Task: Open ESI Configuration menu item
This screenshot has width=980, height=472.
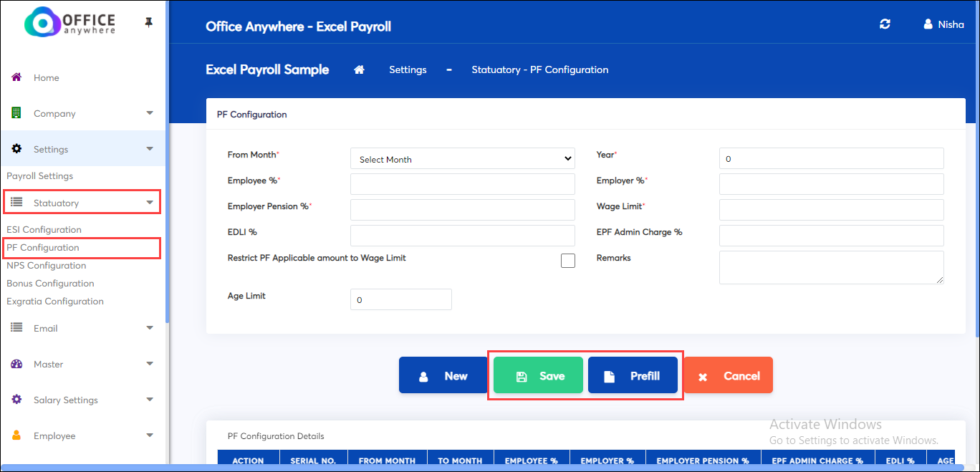Action: tap(44, 229)
